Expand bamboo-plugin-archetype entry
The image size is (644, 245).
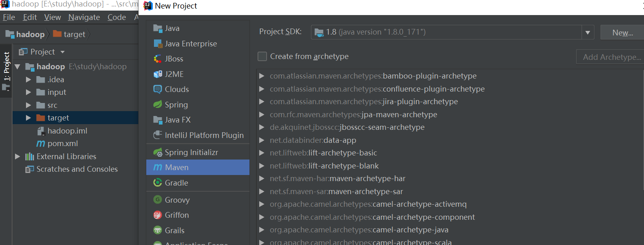[262, 76]
